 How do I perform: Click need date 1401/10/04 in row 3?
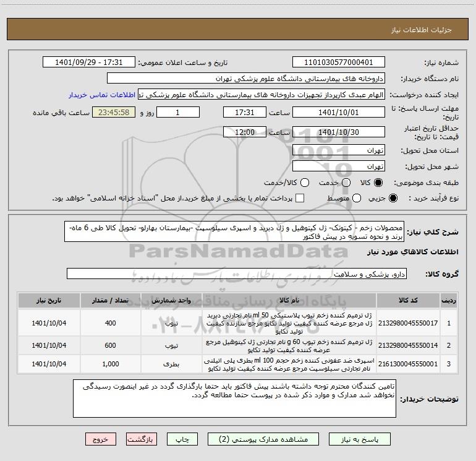(x=49, y=364)
